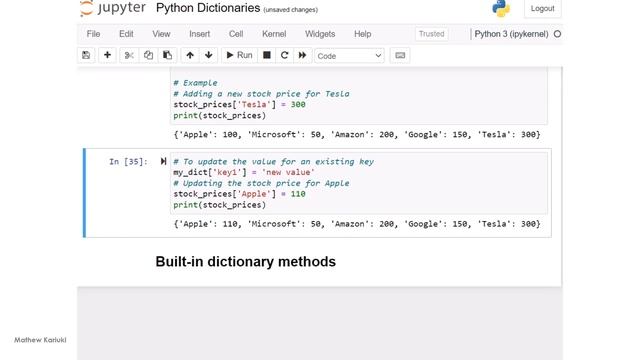Click the stock_prices['Apple'] = 110 line
640x360 pixels.
click(x=239, y=194)
